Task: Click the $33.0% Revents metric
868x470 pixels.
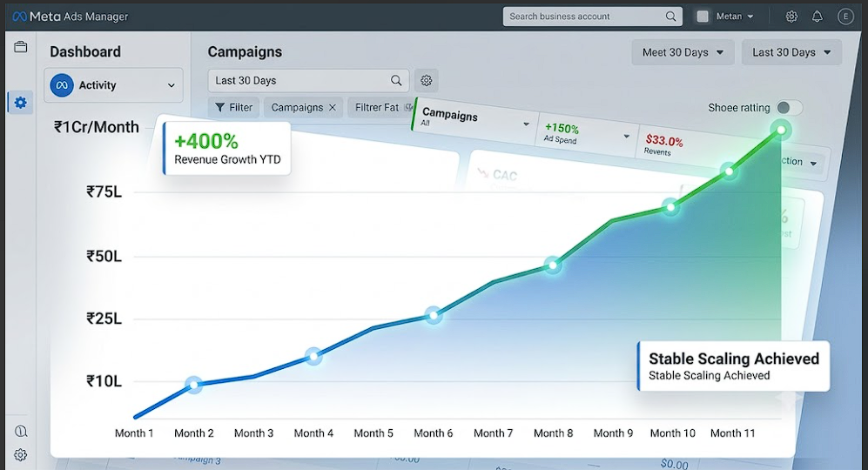Action: [x=663, y=145]
